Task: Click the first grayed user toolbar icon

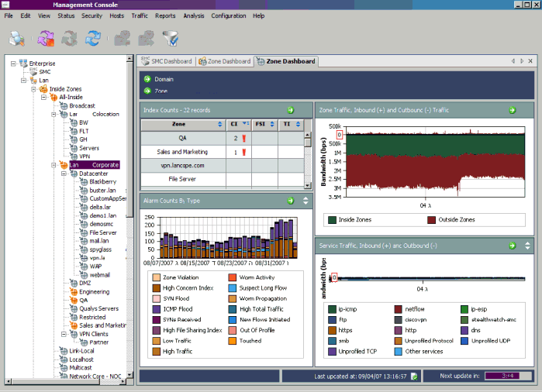Action: click(123, 38)
